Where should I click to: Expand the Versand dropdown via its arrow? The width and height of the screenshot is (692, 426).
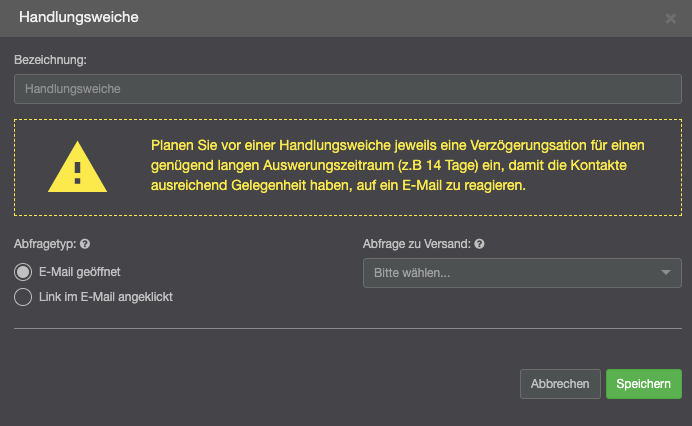click(665, 272)
